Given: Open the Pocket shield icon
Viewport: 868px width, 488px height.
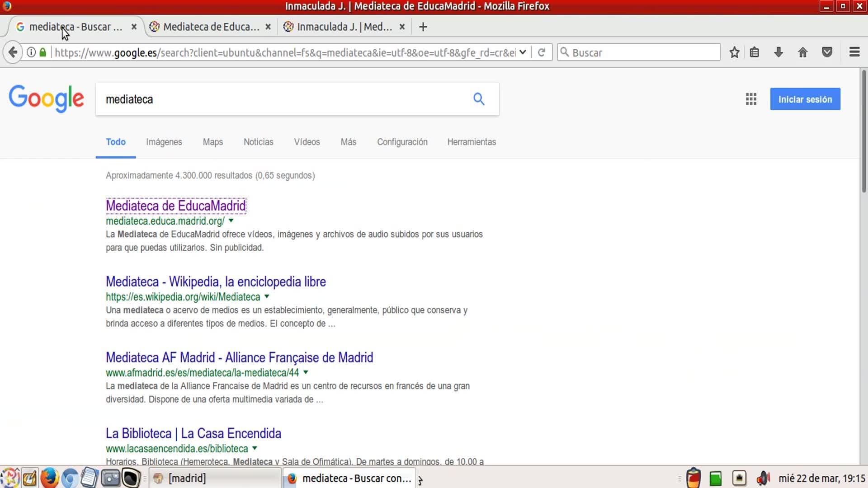Looking at the screenshot, I should (x=827, y=52).
